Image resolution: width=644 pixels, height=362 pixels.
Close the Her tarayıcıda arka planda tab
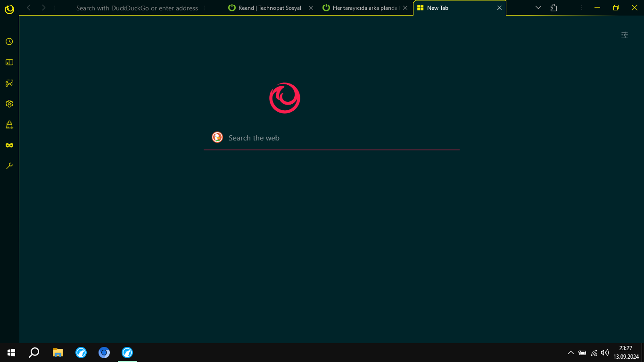[405, 8]
